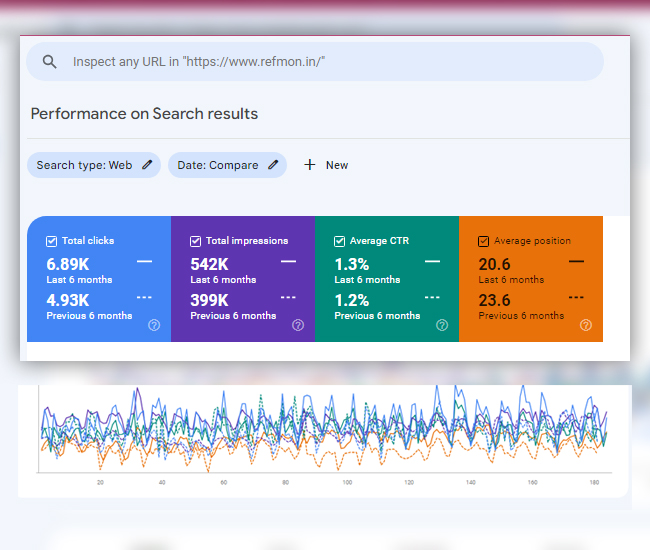Open help icon on Average position card
The width and height of the screenshot is (650, 550).
point(586,325)
